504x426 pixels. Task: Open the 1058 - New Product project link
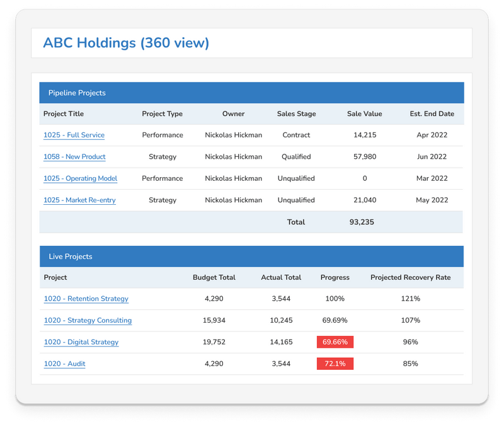click(74, 157)
